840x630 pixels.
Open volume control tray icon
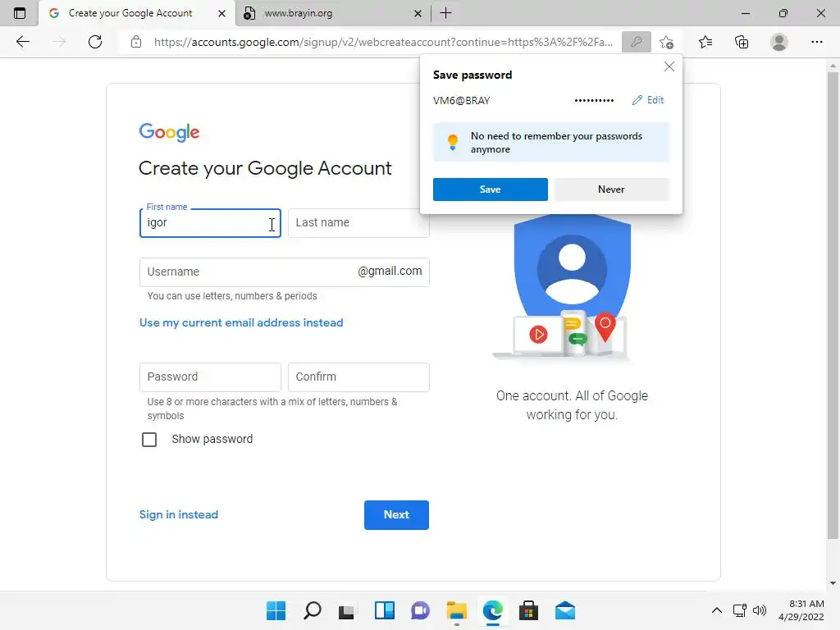760,610
